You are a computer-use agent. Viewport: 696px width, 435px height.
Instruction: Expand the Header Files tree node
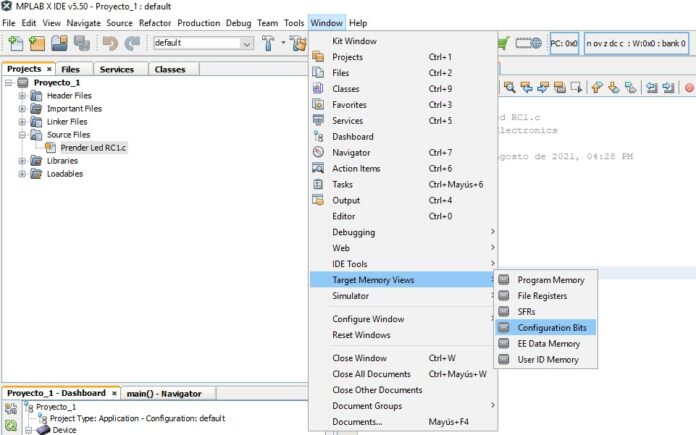click(22, 95)
